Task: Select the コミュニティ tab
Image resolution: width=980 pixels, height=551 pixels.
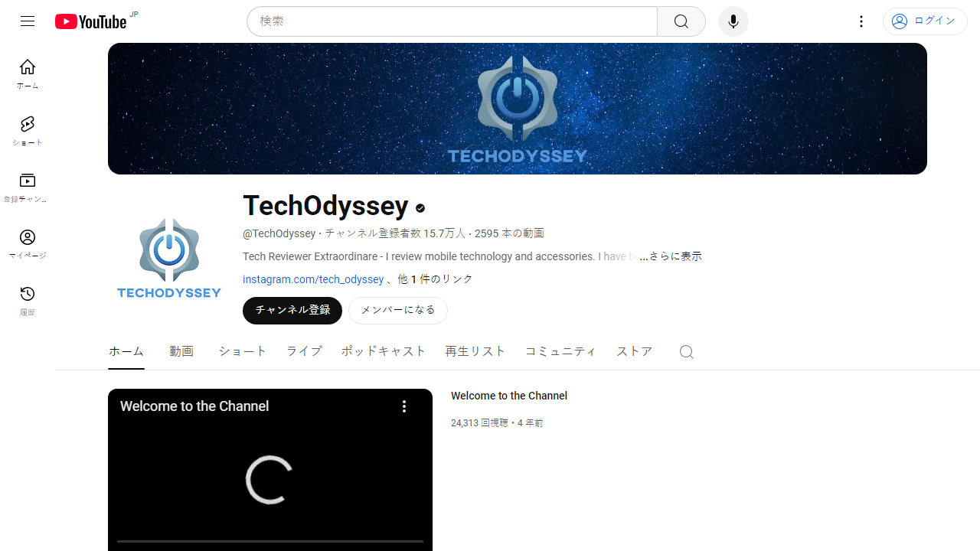Action: [560, 351]
